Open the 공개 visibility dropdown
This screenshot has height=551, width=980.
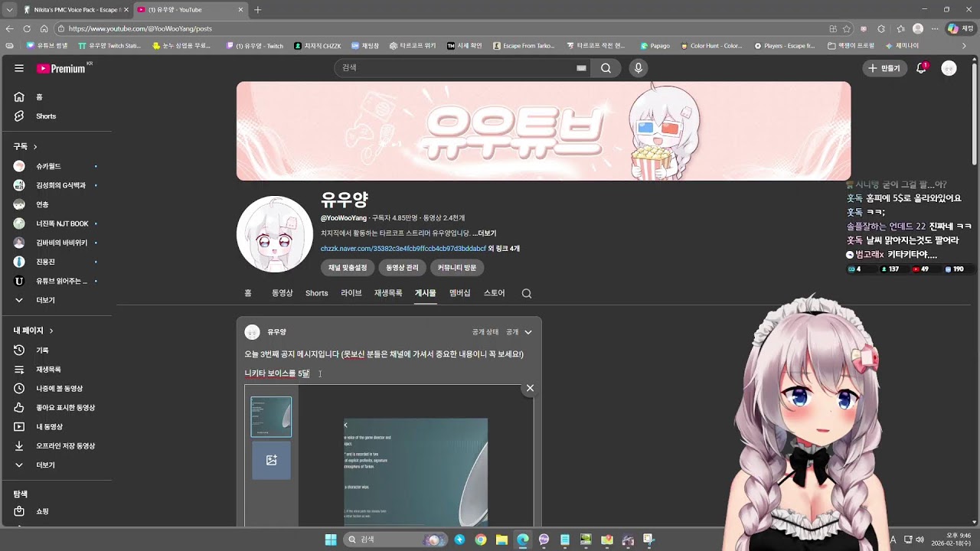(x=519, y=332)
